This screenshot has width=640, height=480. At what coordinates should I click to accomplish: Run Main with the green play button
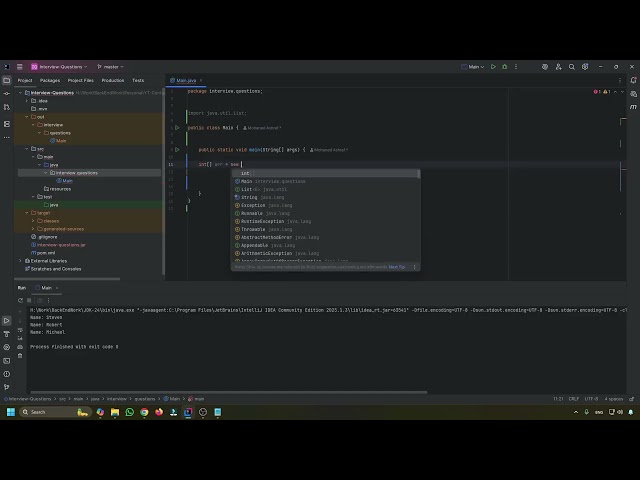point(493,67)
